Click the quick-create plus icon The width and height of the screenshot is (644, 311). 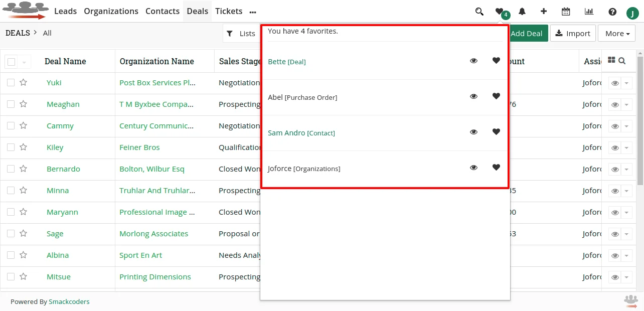(x=544, y=11)
